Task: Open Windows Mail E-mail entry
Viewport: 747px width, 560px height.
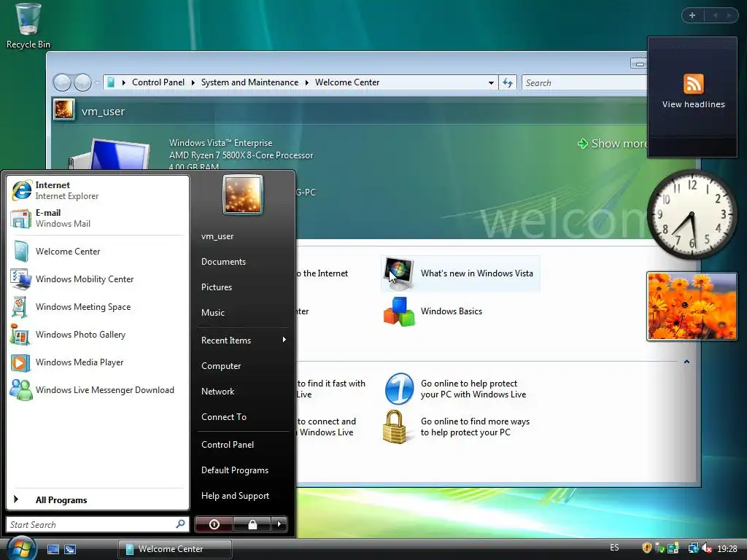Action: point(98,218)
